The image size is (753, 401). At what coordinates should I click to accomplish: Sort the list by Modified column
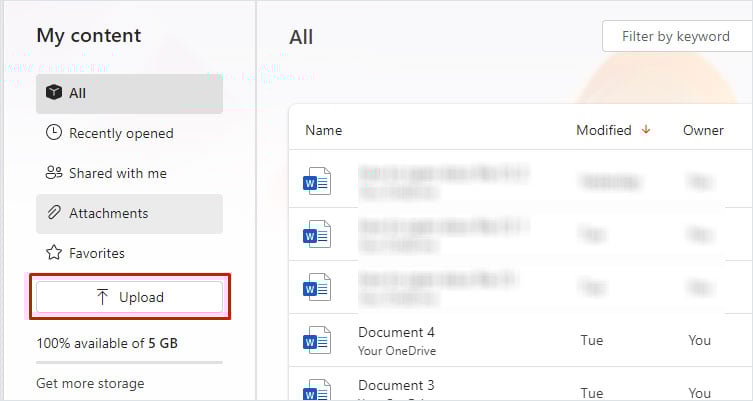coord(613,130)
